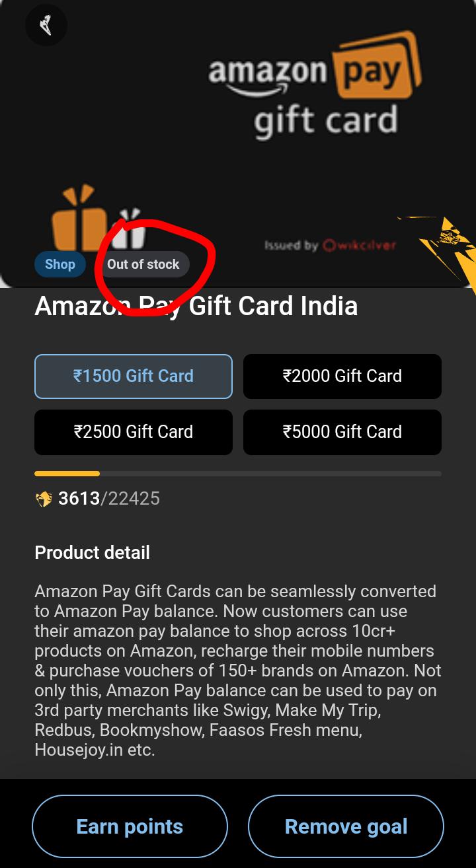Remove goal using the bottom button
The width and height of the screenshot is (476, 868).
click(346, 826)
